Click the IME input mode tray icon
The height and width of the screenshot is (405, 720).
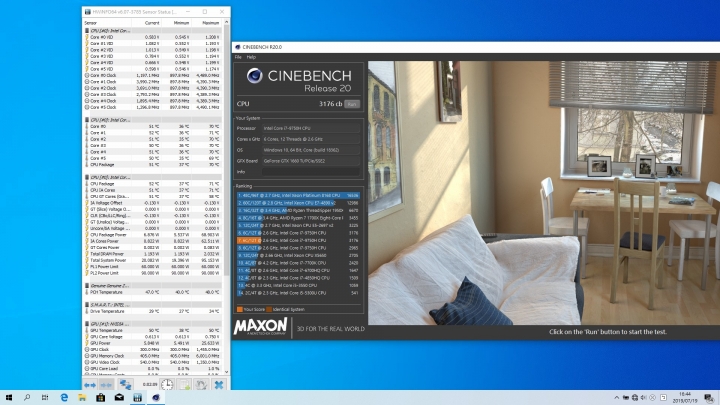click(x=664, y=398)
